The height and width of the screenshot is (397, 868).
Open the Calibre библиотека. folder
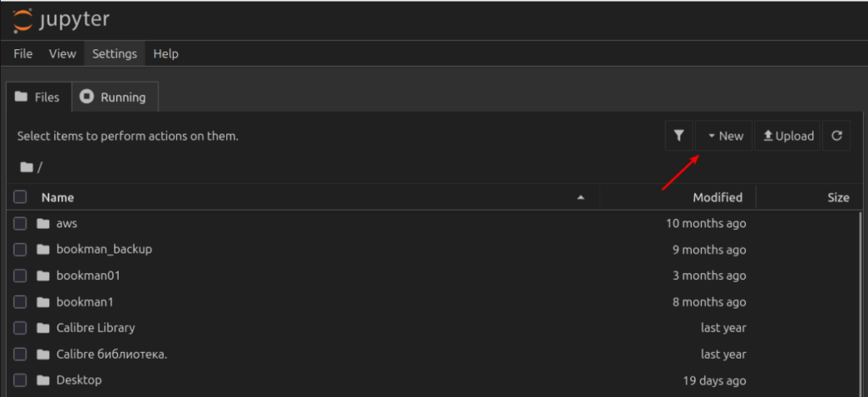(111, 355)
